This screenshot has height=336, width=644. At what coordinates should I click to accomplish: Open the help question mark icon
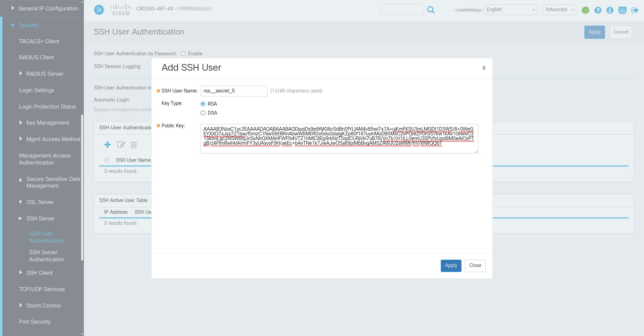click(x=598, y=10)
